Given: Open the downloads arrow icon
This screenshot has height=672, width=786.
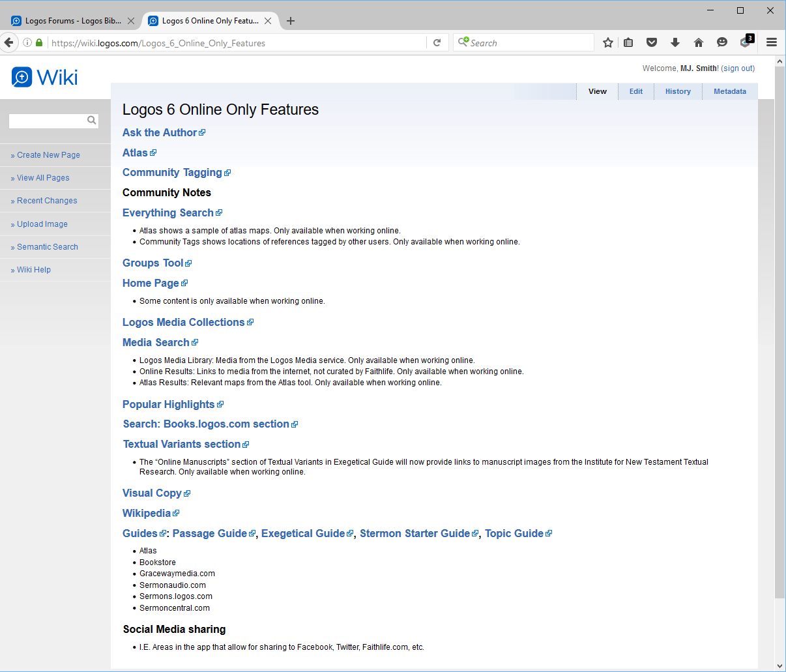Looking at the screenshot, I should [x=675, y=42].
